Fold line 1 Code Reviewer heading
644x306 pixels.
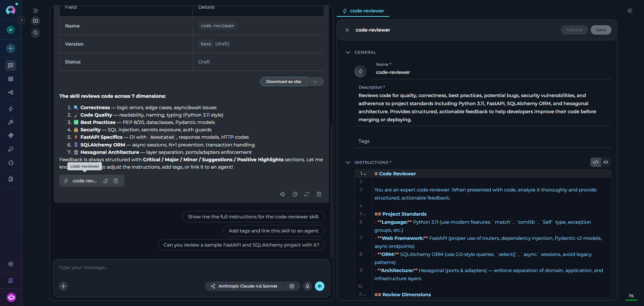(x=365, y=174)
